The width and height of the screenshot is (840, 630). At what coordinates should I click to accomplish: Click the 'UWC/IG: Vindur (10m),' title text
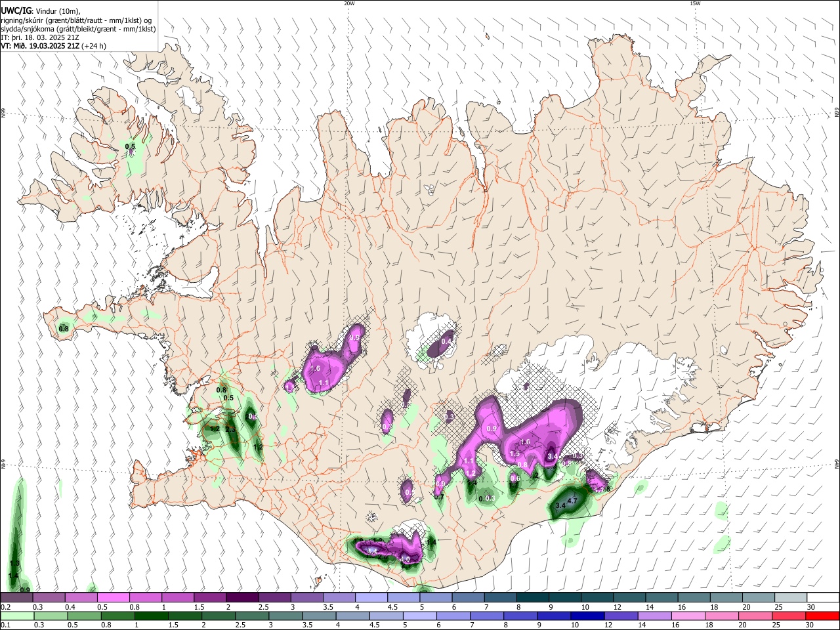click(x=40, y=10)
